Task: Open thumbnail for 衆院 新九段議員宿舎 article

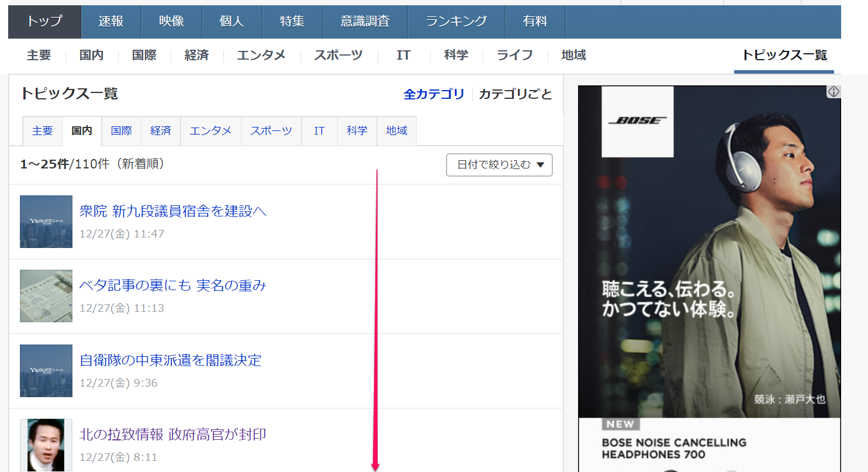Action: click(x=46, y=222)
